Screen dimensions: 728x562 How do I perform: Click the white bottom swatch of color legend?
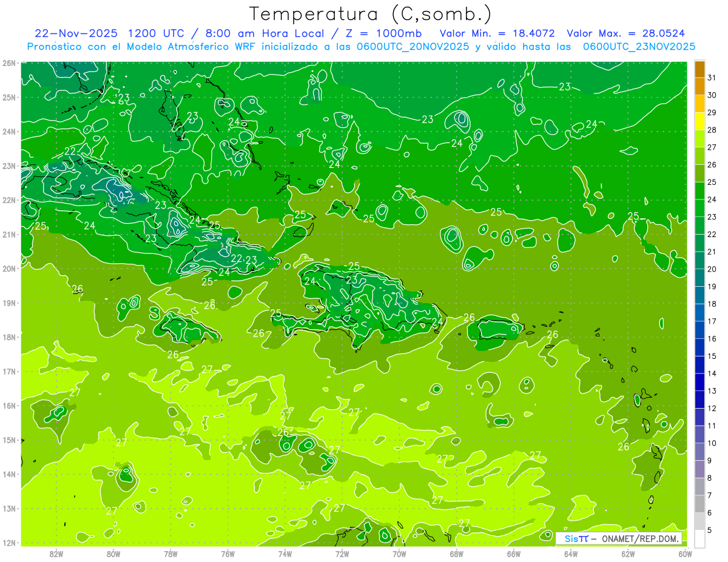click(699, 538)
